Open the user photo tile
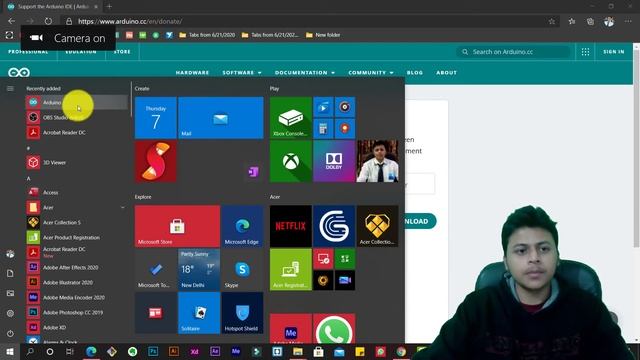640x360 pixels. coord(378,161)
